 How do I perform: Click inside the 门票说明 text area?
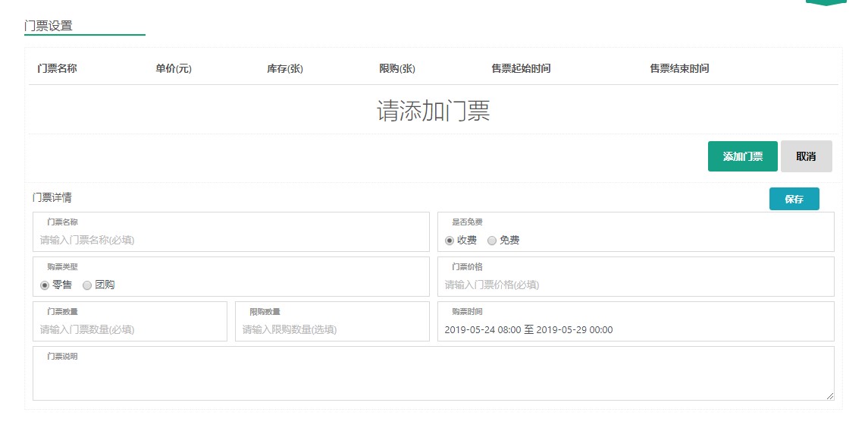[x=433, y=378]
